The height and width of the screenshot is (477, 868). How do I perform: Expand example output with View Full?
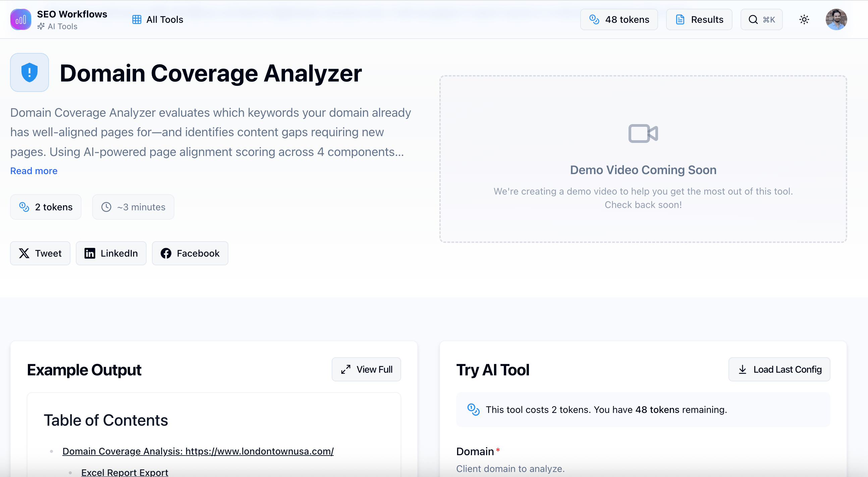(x=366, y=369)
